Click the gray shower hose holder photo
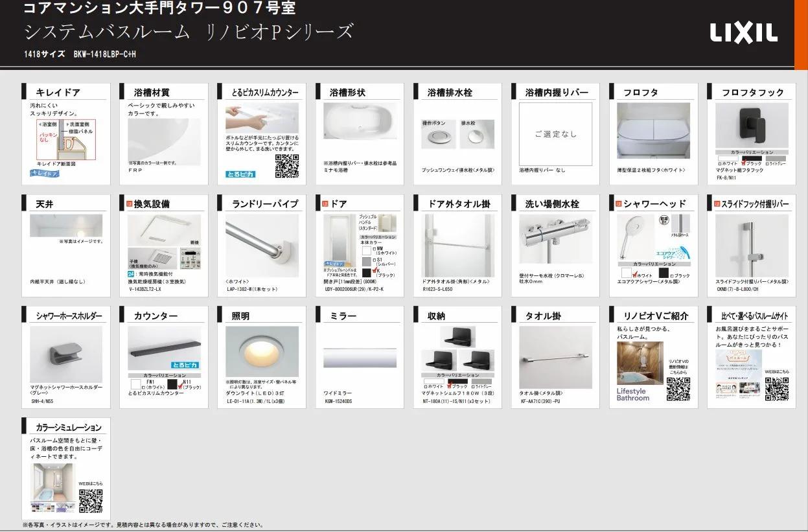Image resolution: width=808 pixels, height=532 pixels. pos(66,354)
